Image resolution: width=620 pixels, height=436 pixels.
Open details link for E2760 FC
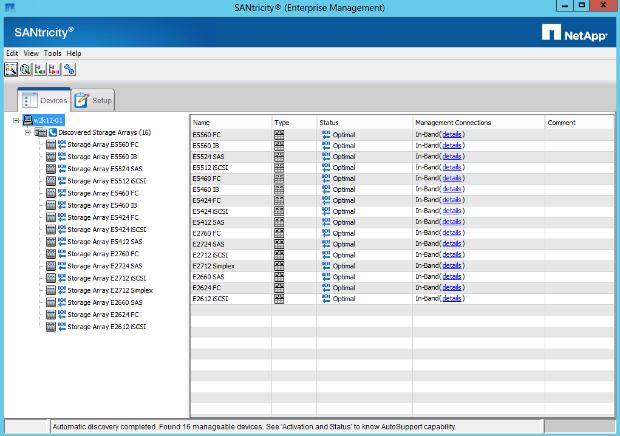[x=452, y=233]
